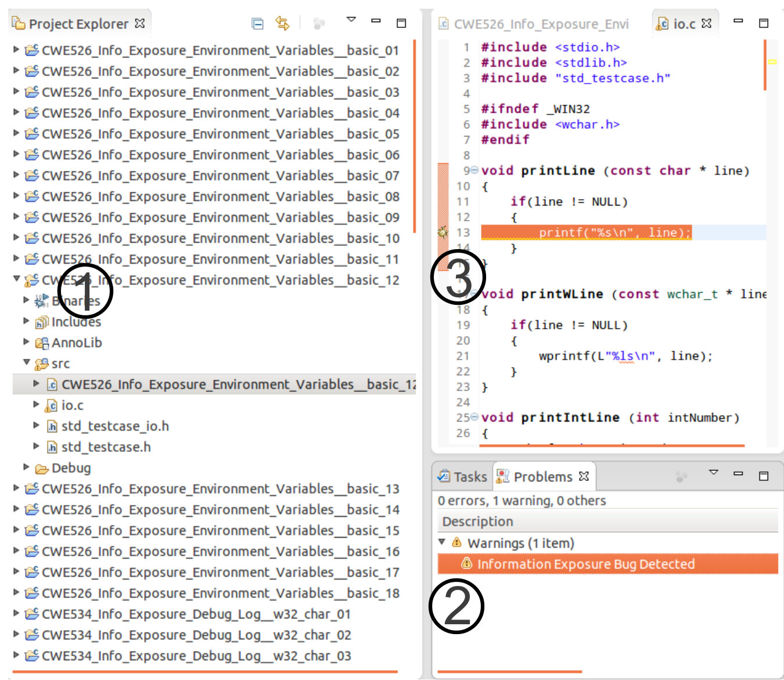This screenshot has height=680, width=784.
Task: Open Project Explorer view menu triangle
Action: [351, 20]
